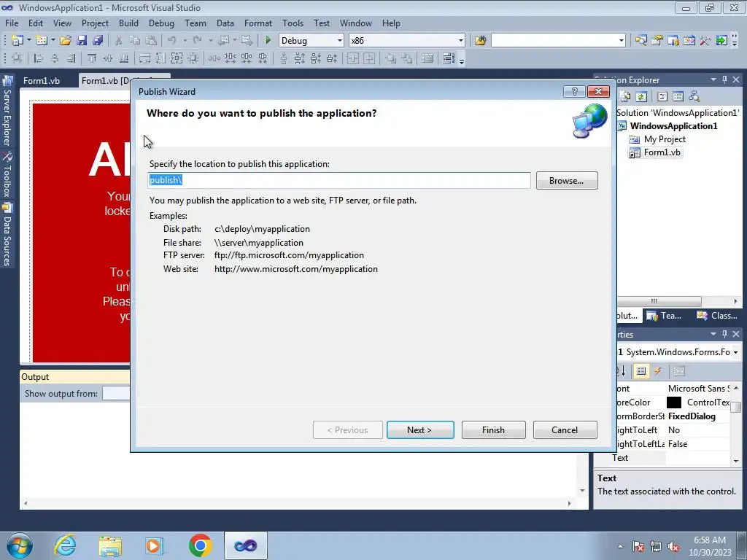Image resolution: width=747 pixels, height=560 pixels.
Task: Click the Properties grid vertical scrollbar thumb
Action: (x=735, y=407)
